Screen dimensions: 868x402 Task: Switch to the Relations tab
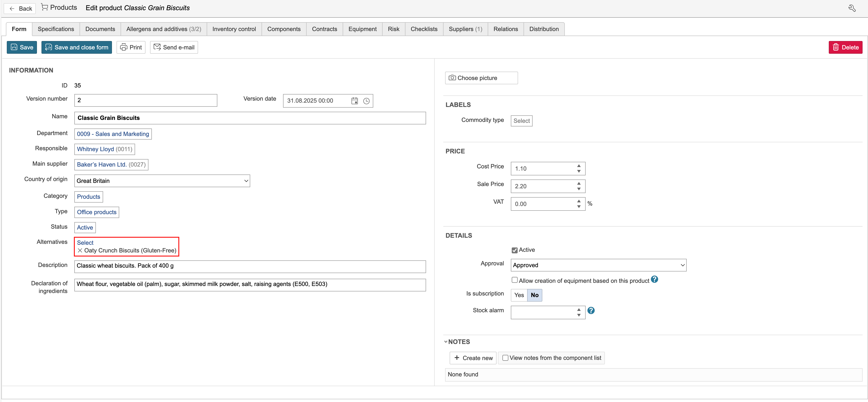pos(505,29)
